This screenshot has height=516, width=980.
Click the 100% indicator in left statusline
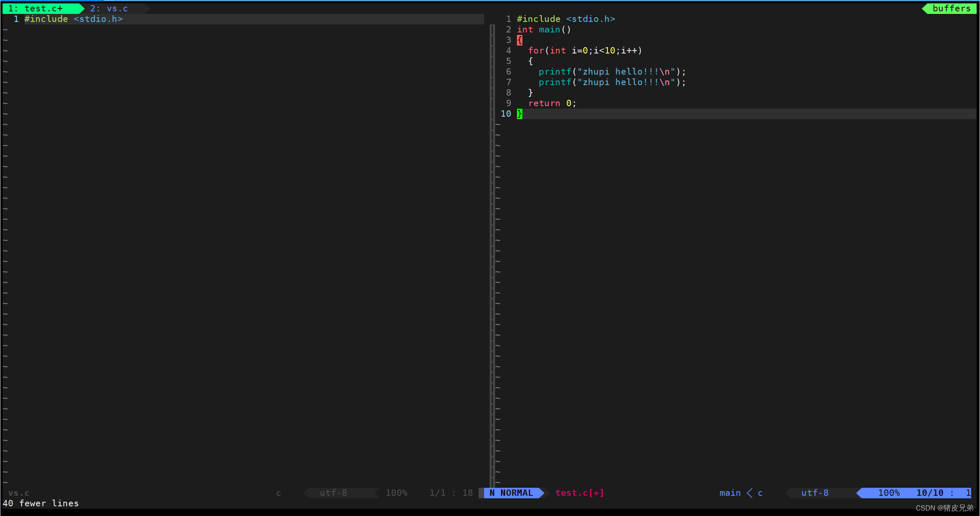(x=397, y=493)
